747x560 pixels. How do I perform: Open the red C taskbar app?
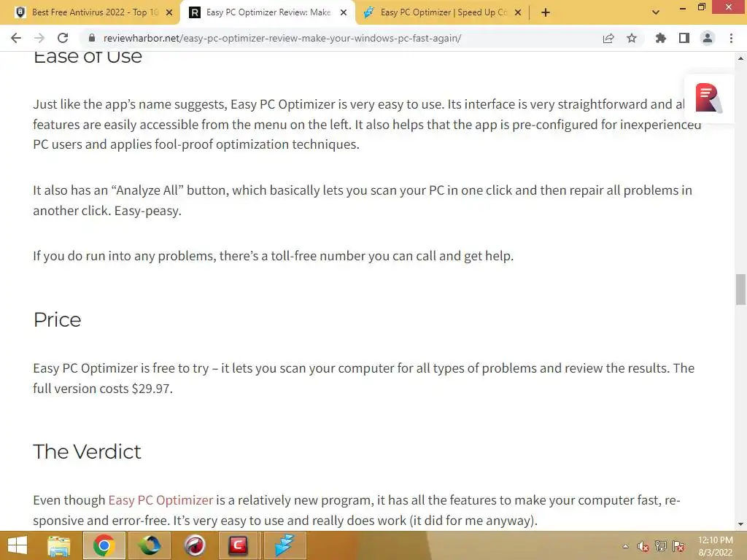[x=239, y=545]
